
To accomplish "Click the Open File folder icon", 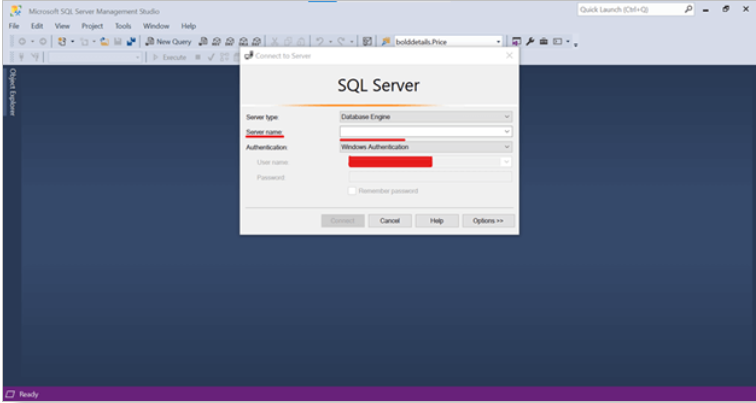I will tap(105, 42).
